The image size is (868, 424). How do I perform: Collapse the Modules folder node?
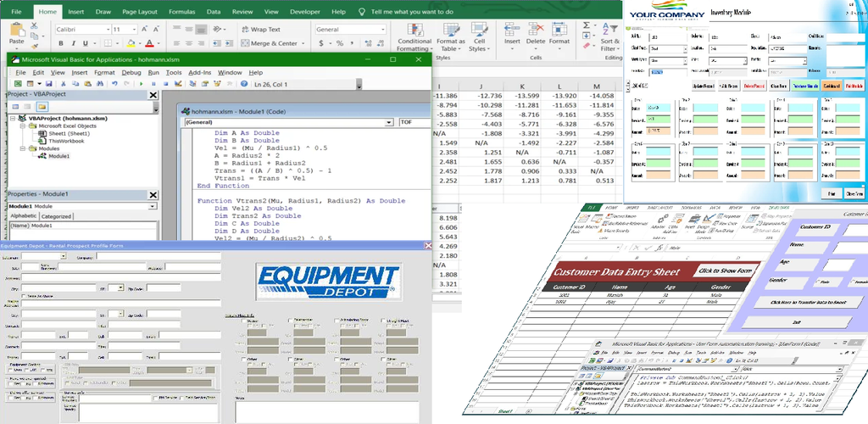pos(23,149)
